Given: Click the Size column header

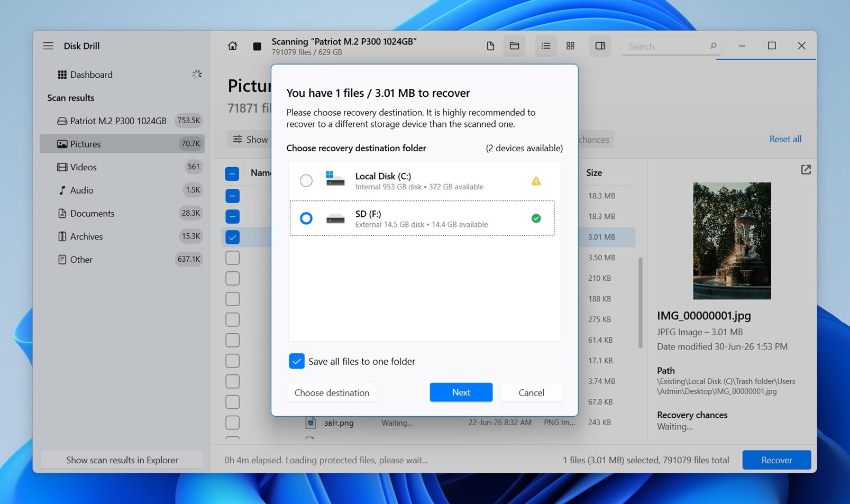Looking at the screenshot, I should [594, 173].
